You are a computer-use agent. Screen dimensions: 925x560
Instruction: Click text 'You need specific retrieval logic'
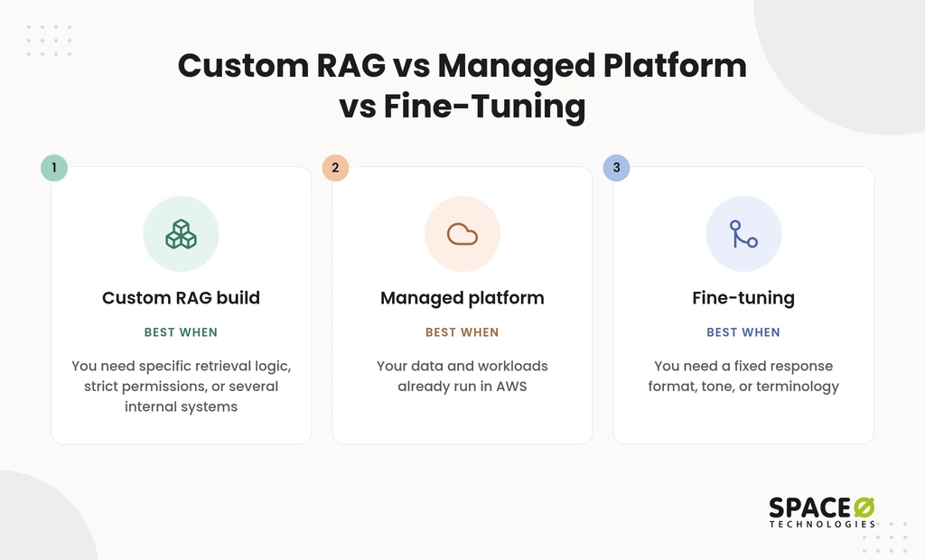(181, 366)
